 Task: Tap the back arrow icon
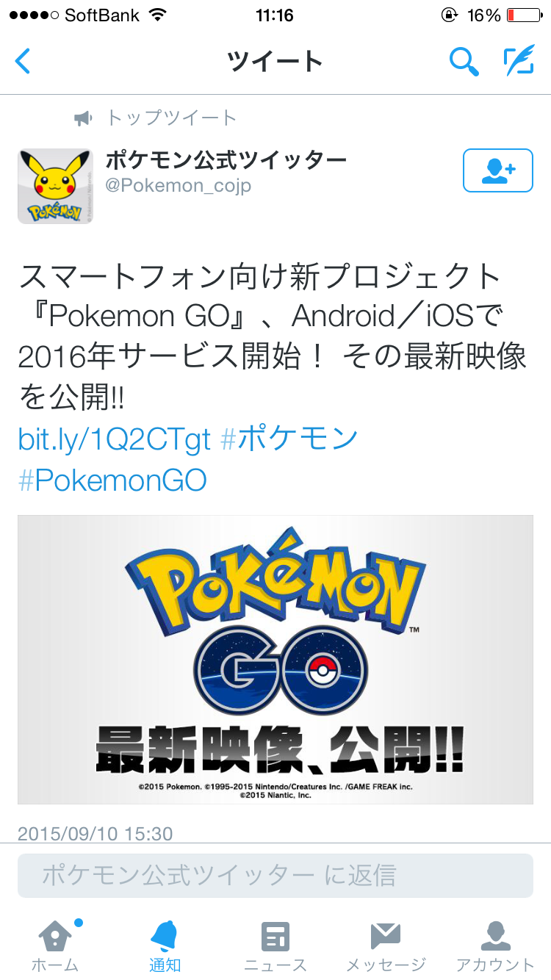point(24,61)
